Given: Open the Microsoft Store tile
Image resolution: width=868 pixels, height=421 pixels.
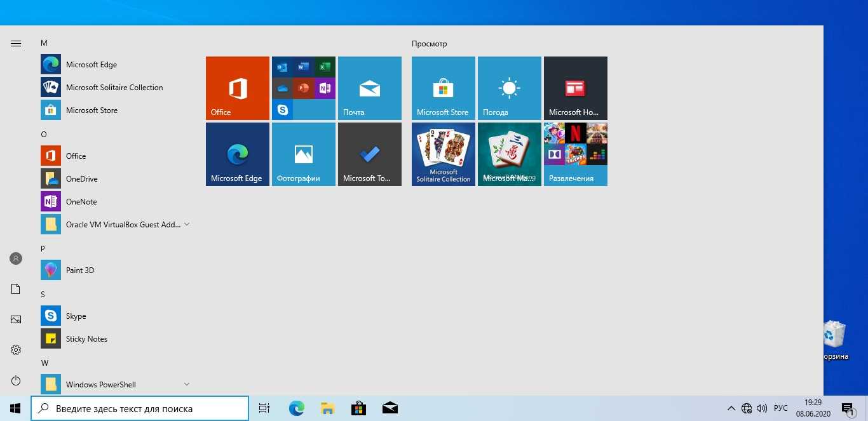Looking at the screenshot, I should coord(443,88).
